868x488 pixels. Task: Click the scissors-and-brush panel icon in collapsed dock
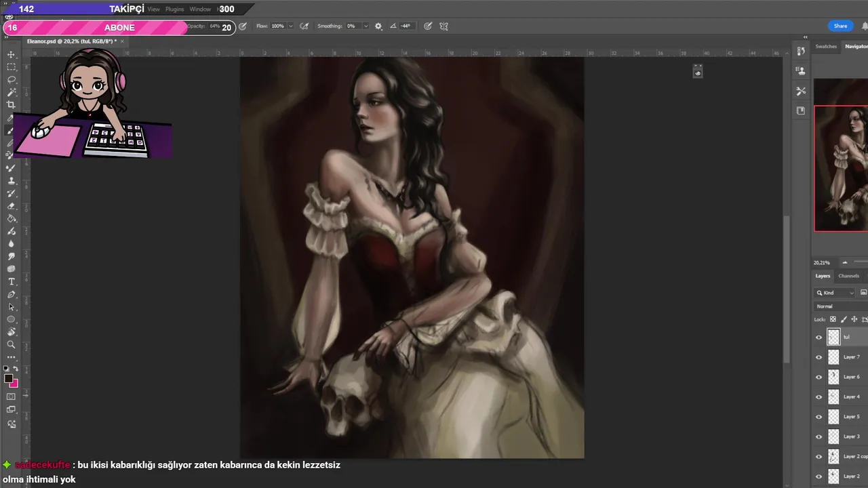point(801,91)
